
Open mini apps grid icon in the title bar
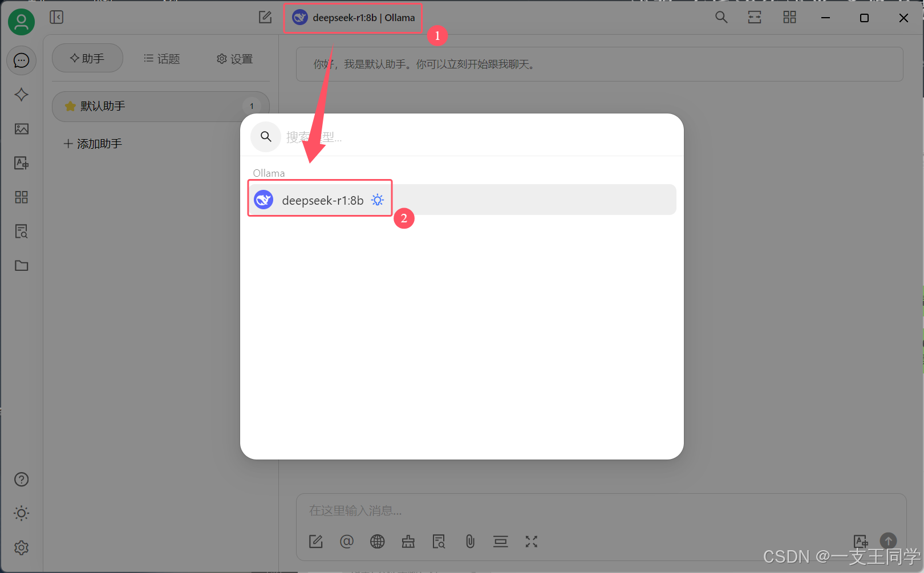(x=789, y=18)
